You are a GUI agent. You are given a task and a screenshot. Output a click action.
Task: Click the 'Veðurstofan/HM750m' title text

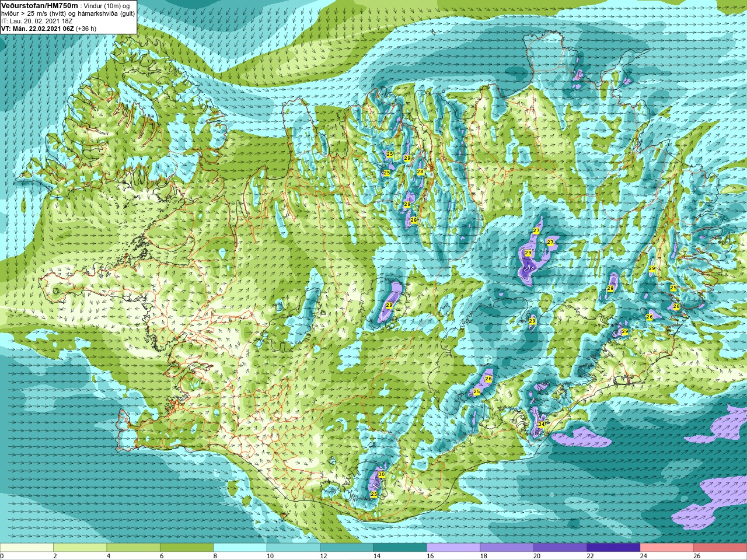tap(39, 5)
